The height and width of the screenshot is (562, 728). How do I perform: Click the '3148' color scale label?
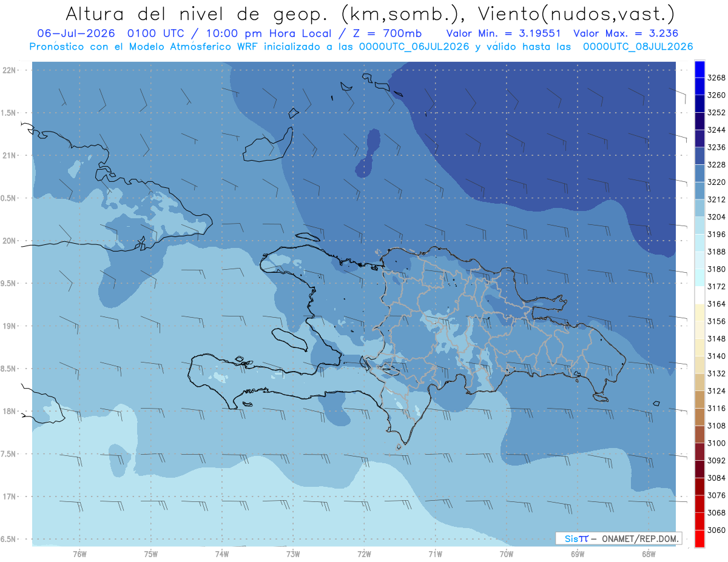(x=716, y=339)
